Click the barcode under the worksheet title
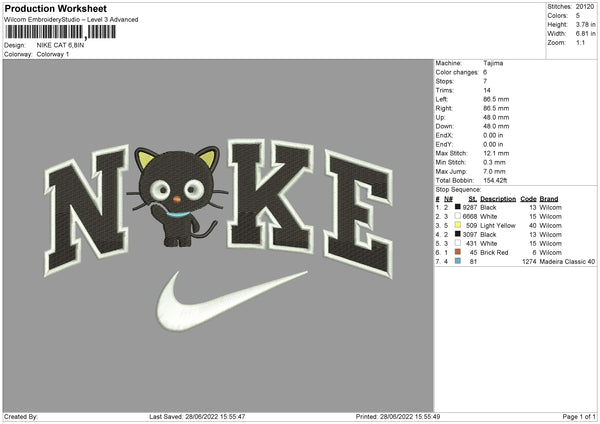The image size is (600, 424). click(60, 32)
